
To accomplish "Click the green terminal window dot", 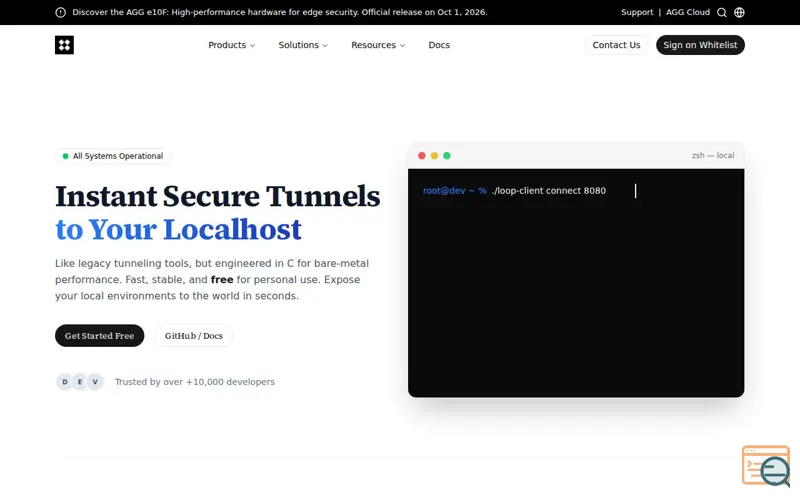I will (447, 156).
